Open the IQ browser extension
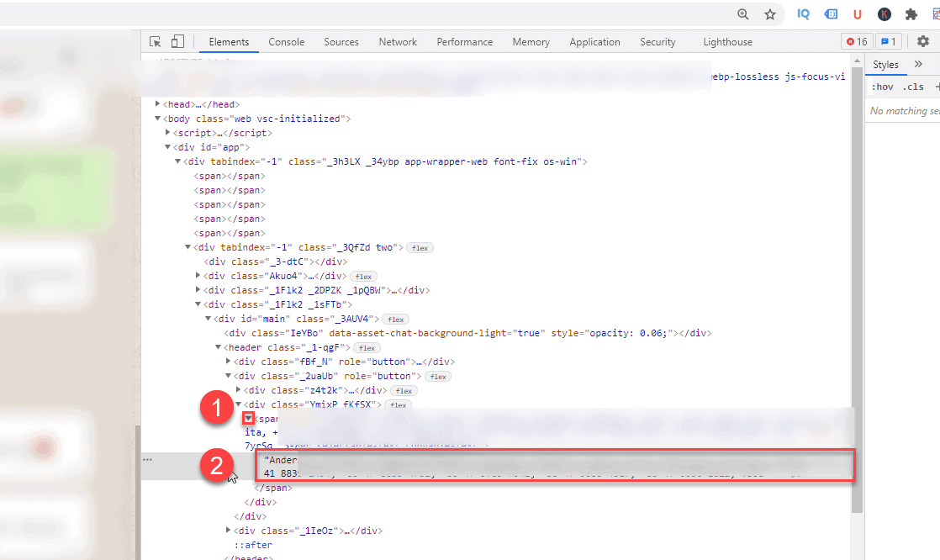 [803, 14]
